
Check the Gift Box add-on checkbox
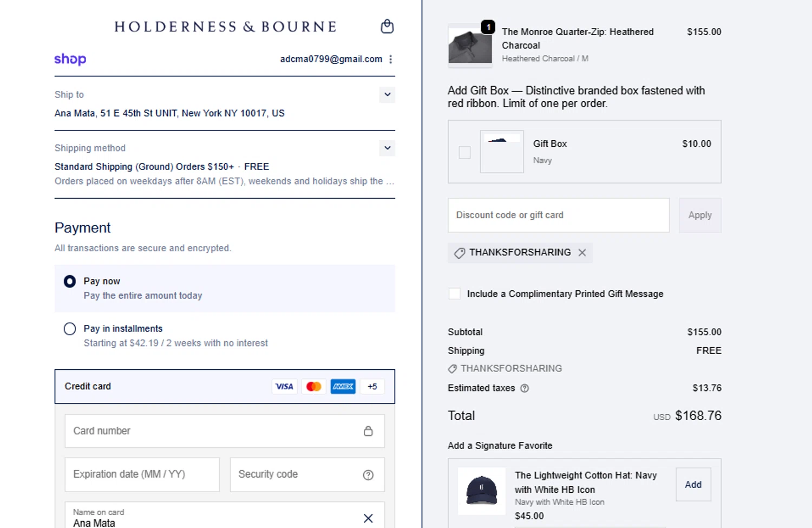(x=464, y=152)
